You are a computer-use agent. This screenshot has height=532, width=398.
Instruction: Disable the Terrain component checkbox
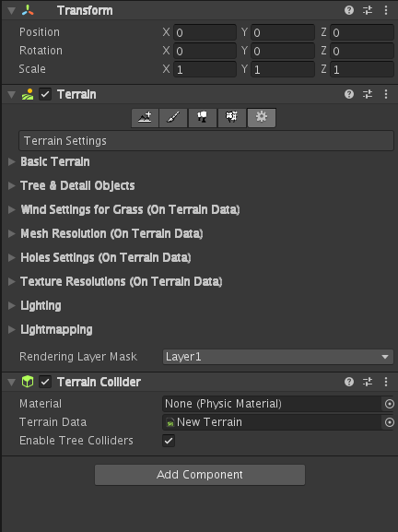pyautogui.click(x=45, y=94)
